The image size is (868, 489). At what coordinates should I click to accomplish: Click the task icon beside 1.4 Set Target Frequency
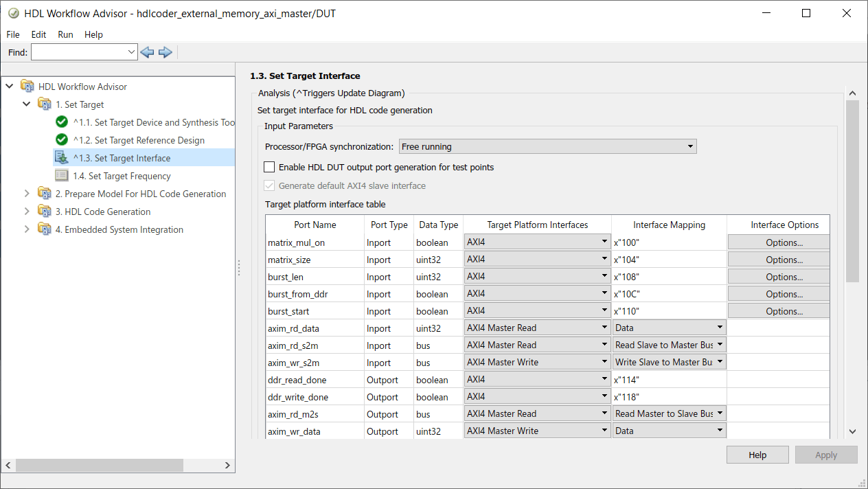coord(61,176)
